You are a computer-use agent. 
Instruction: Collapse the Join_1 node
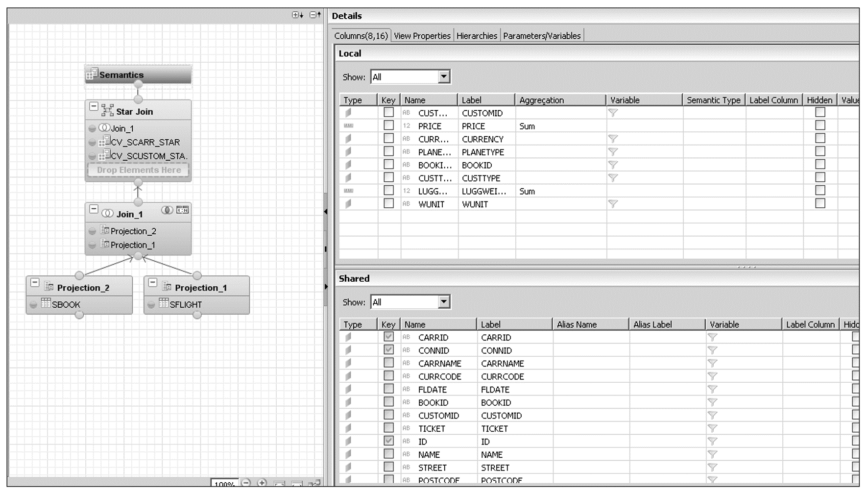[x=94, y=209]
